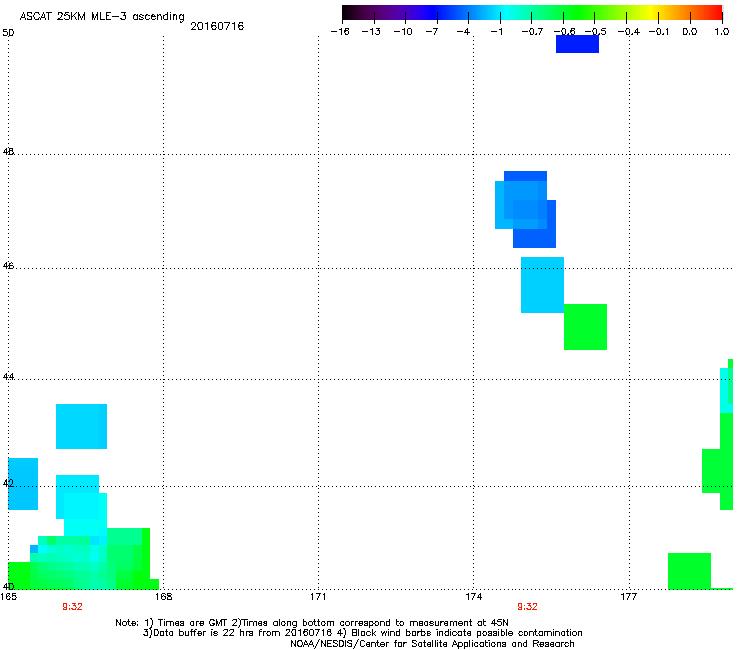The height and width of the screenshot is (650, 740).
Task: Click the red 9:32 time between 174 and 177
Action: [x=527, y=607]
